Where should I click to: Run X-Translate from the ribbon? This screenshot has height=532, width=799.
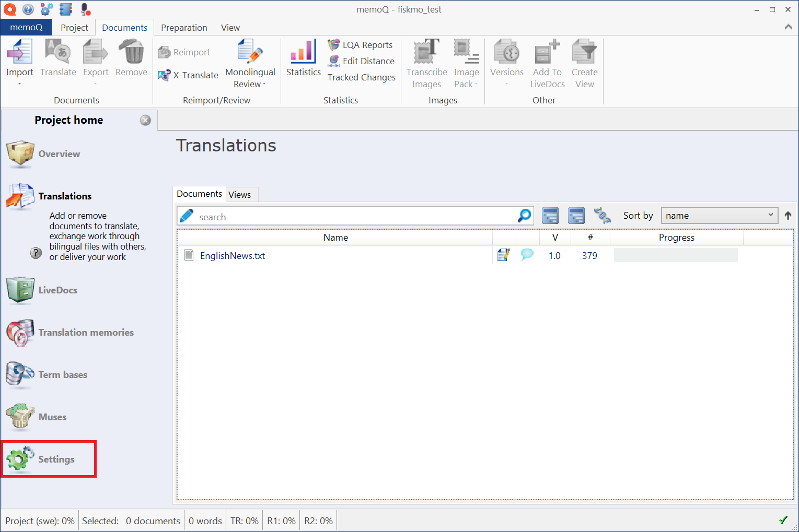[x=189, y=75]
